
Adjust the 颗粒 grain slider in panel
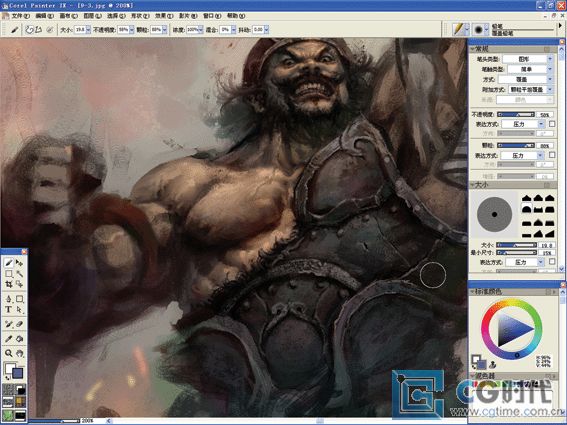point(516,145)
